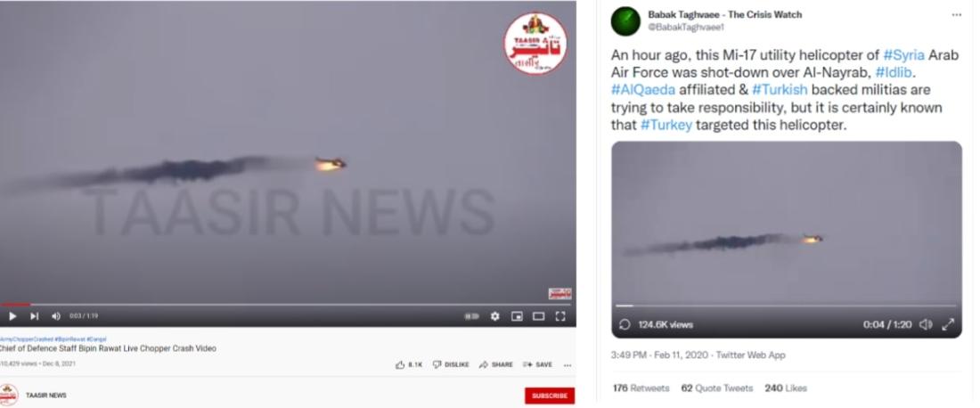Screen dimensions: 980x408
Task: Open tweet options three-dot menu
Action: tap(956, 15)
